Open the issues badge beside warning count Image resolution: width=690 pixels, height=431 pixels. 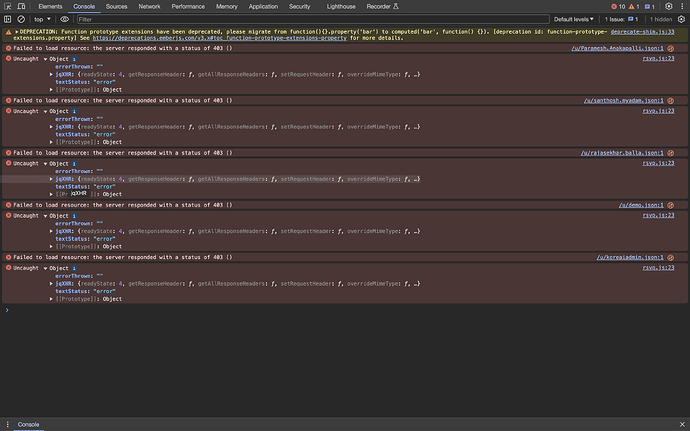650,7
